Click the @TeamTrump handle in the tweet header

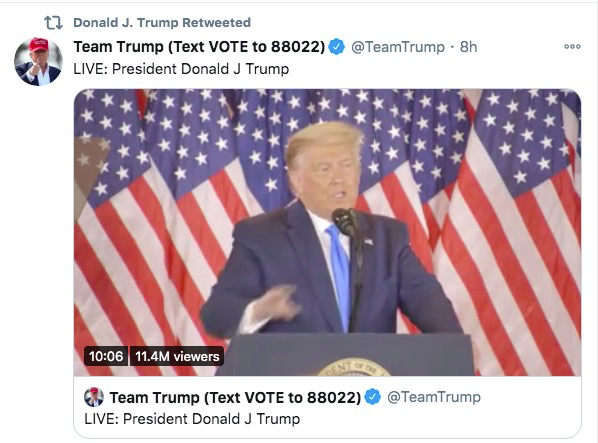(398, 47)
